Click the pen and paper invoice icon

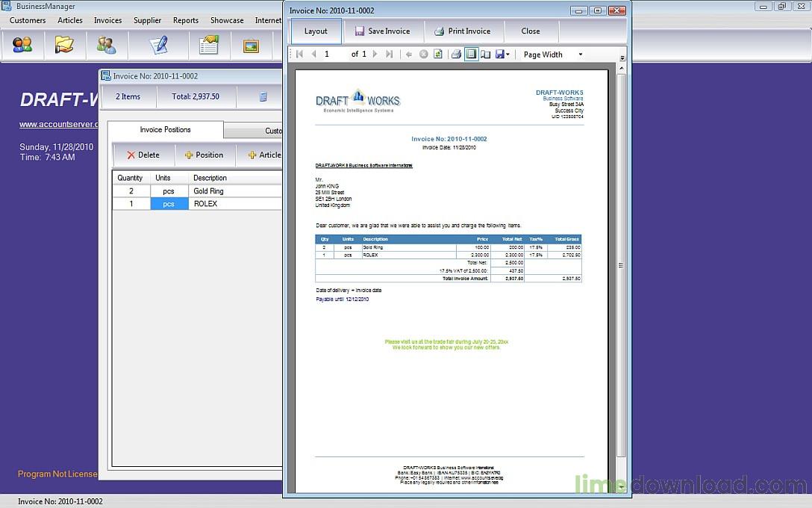[158, 45]
